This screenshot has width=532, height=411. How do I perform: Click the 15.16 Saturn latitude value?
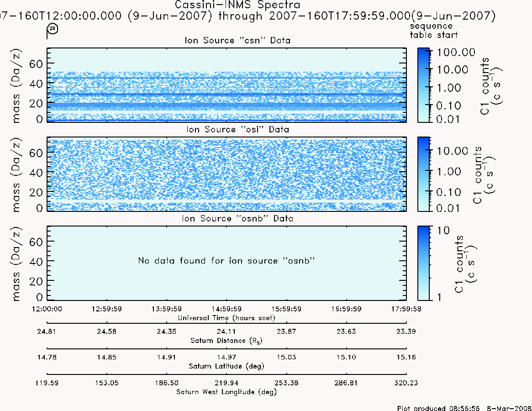pyautogui.click(x=406, y=357)
